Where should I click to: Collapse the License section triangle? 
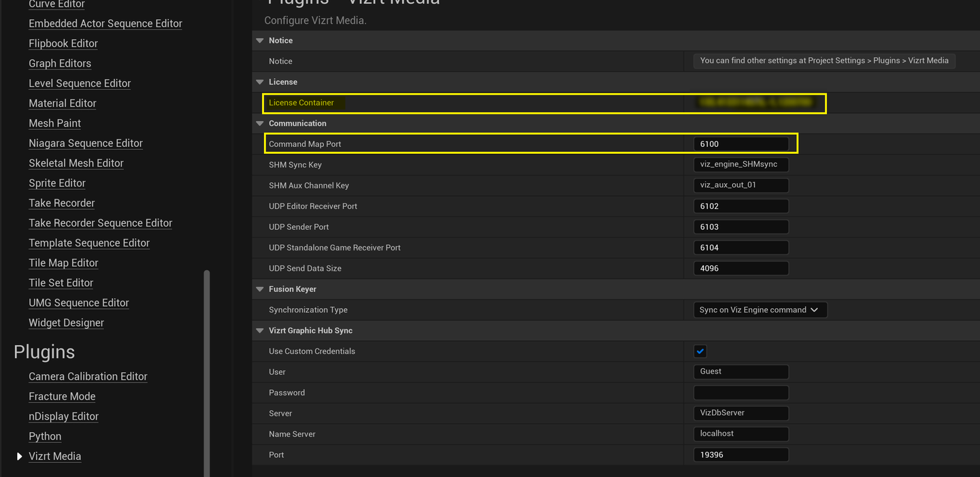click(x=259, y=82)
